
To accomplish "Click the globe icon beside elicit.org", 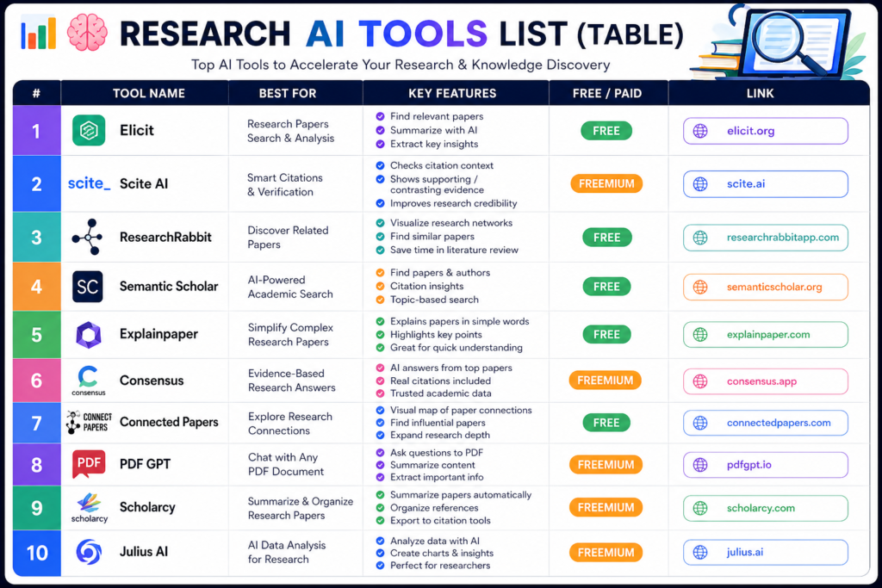I will coord(700,131).
